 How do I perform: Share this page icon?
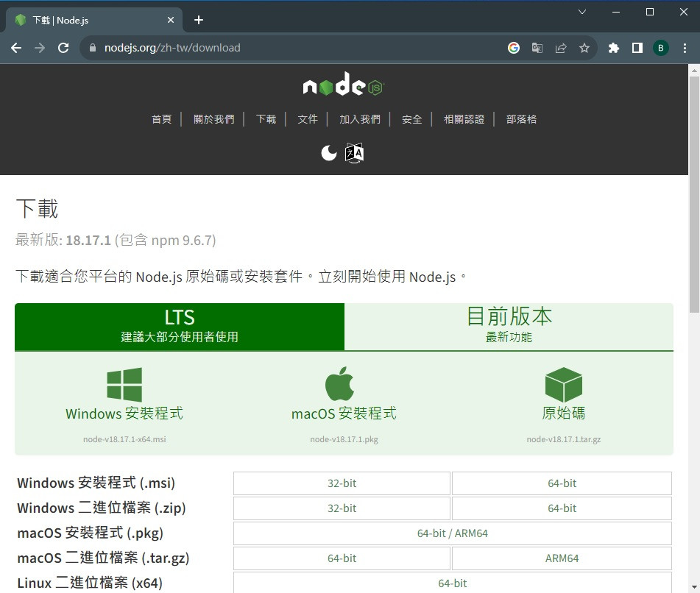click(561, 48)
